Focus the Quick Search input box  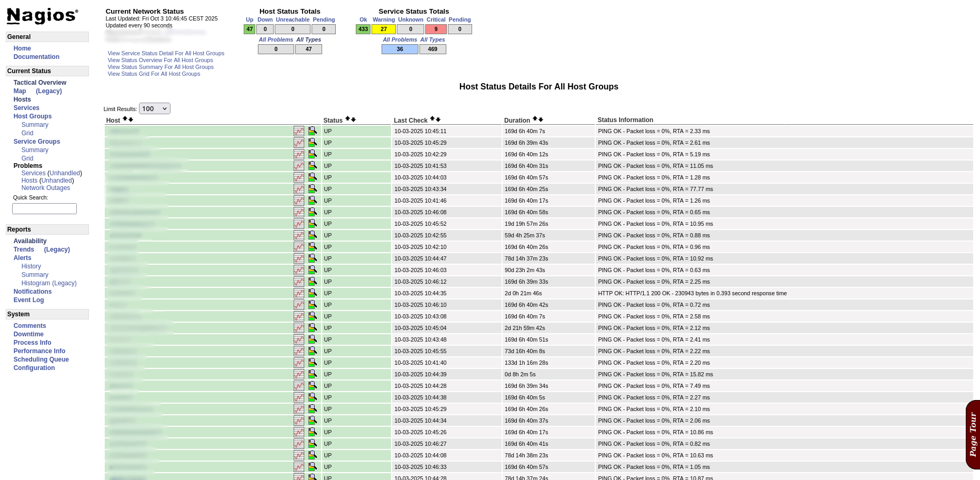click(x=45, y=209)
